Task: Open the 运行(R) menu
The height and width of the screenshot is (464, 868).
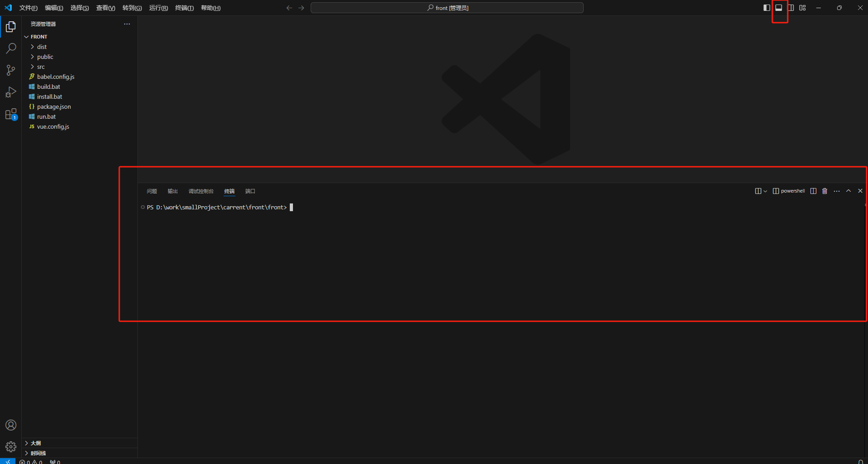Action: coord(158,8)
